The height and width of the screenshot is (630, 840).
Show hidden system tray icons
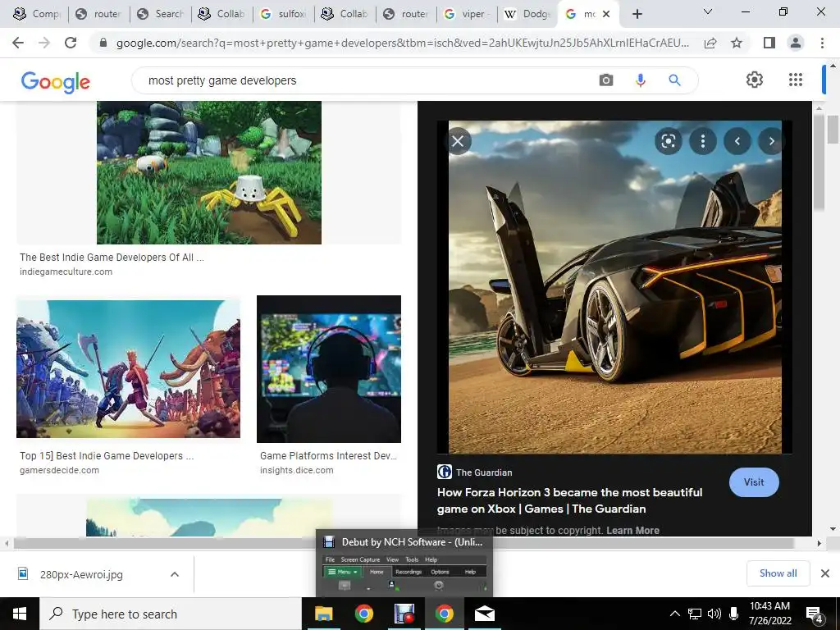675,614
